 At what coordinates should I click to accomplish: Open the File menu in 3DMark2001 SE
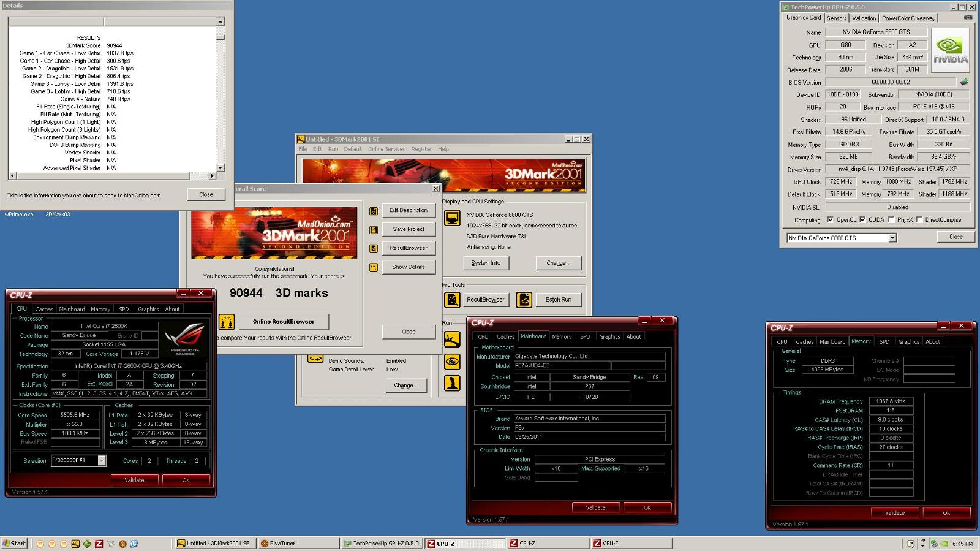tap(303, 149)
